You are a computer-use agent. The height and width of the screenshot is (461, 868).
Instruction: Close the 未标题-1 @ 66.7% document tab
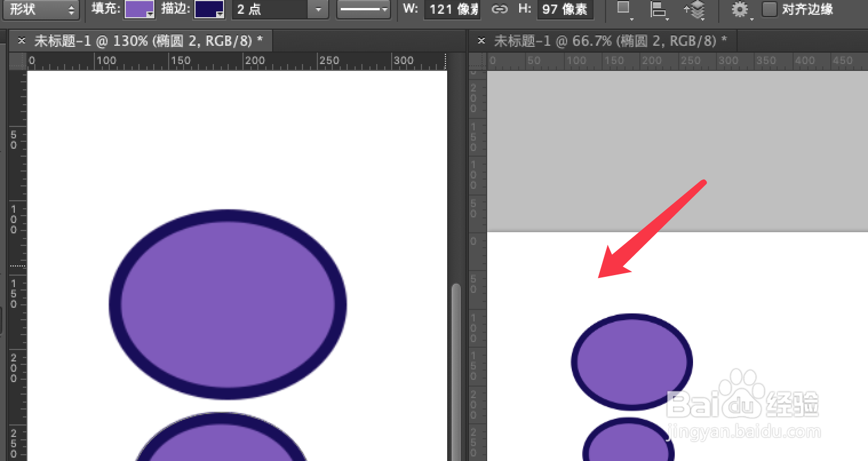[481, 41]
